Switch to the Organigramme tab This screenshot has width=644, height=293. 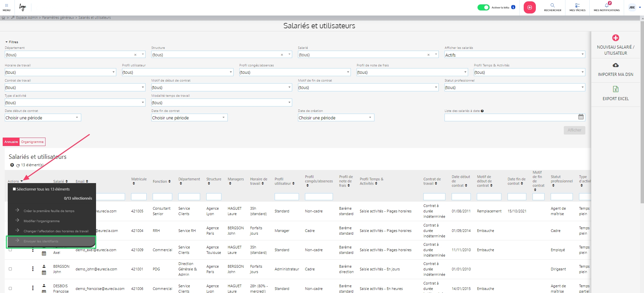coord(32,142)
